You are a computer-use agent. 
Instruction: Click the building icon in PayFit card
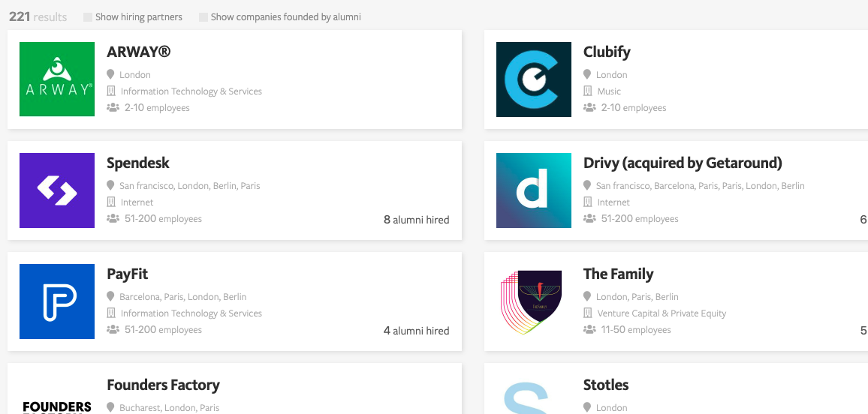click(110, 313)
